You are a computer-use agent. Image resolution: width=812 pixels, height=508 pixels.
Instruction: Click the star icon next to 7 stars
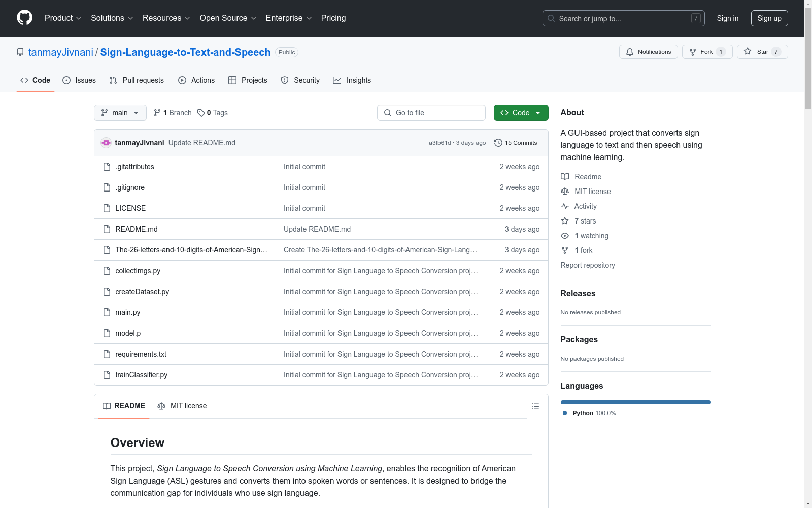click(x=565, y=221)
